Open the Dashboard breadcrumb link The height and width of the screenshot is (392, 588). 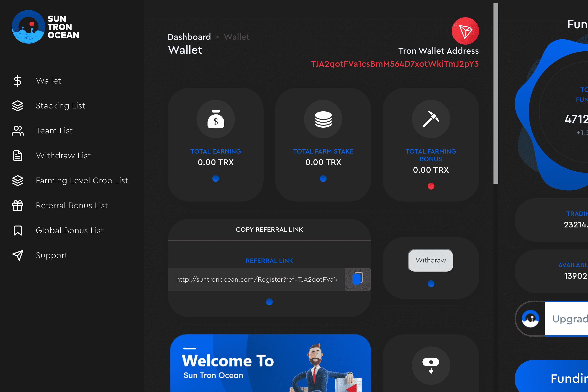189,37
